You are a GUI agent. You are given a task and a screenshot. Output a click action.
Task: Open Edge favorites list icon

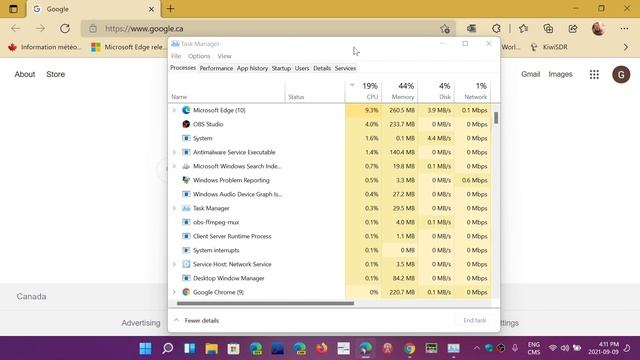pos(523,29)
